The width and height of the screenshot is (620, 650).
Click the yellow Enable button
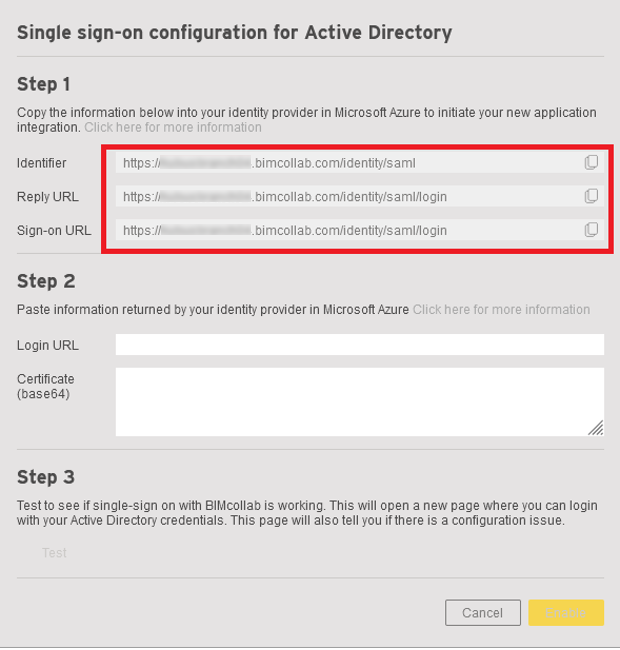click(x=566, y=612)
